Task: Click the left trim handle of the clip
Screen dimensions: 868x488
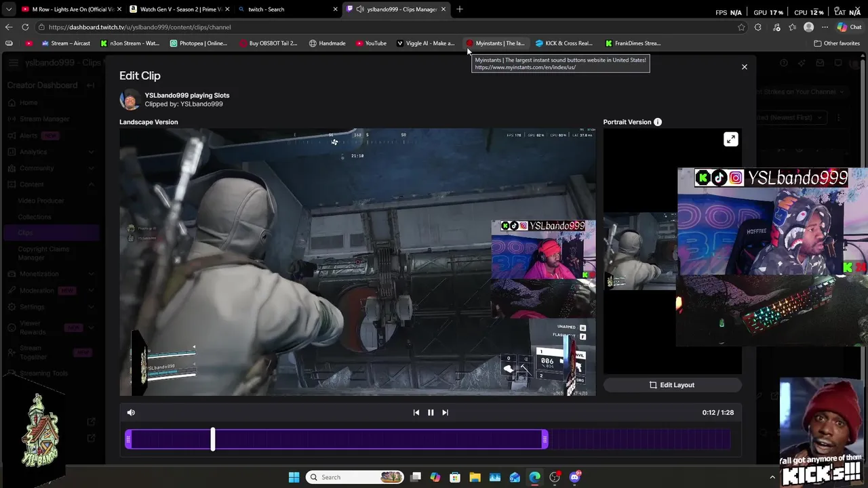Action: tap(128, 441)
